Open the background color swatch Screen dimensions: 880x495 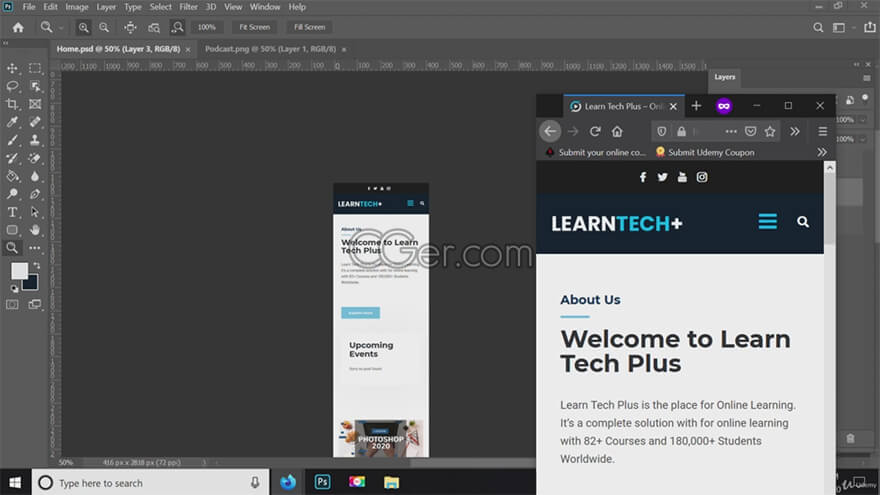click(31, 283)
